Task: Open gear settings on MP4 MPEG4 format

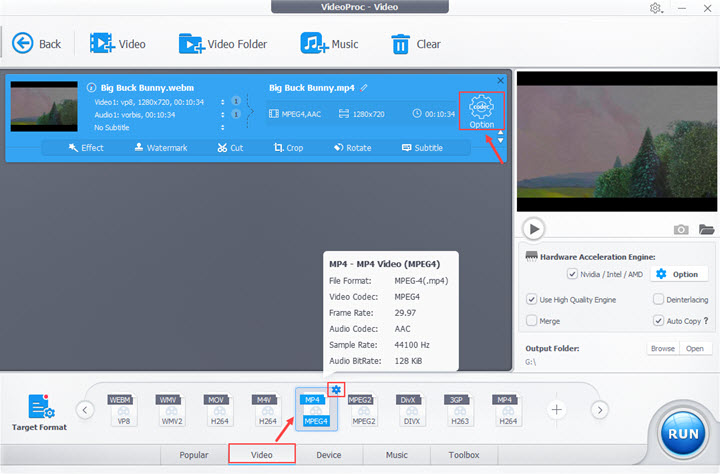Action: point(336,389)
